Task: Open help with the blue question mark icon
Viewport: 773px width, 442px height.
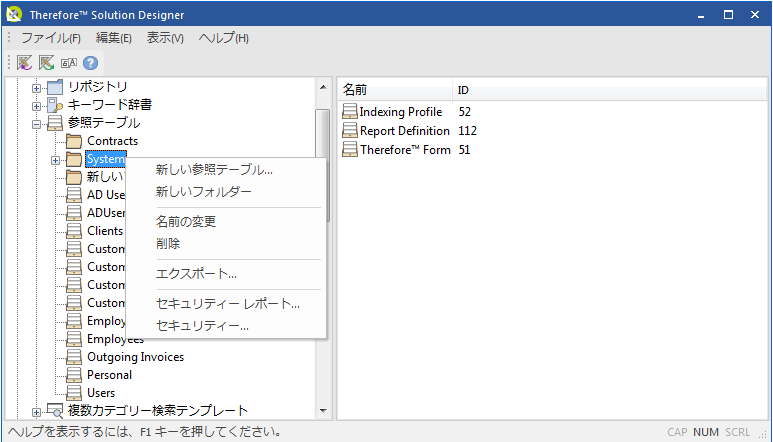Action: pyautogui.click(x=90, y=63)
